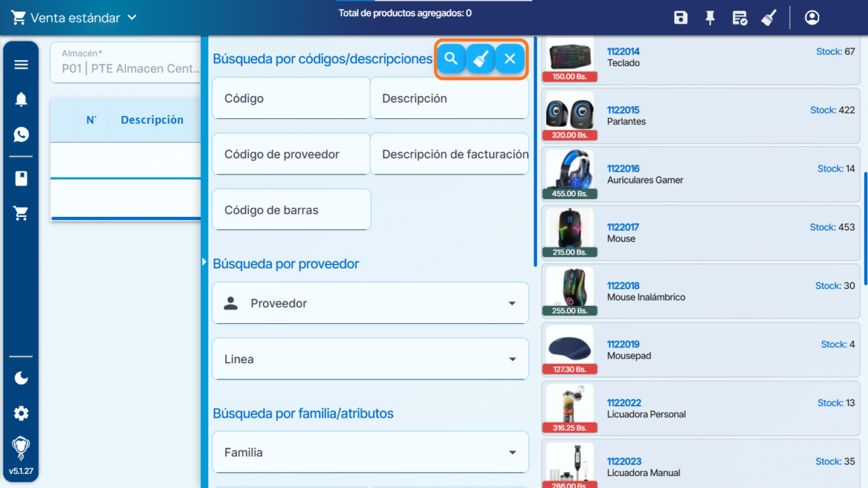Click product code 1122019 Mousepad link
Viewport: 868px width, 488px height.
(x=623, y=344)
